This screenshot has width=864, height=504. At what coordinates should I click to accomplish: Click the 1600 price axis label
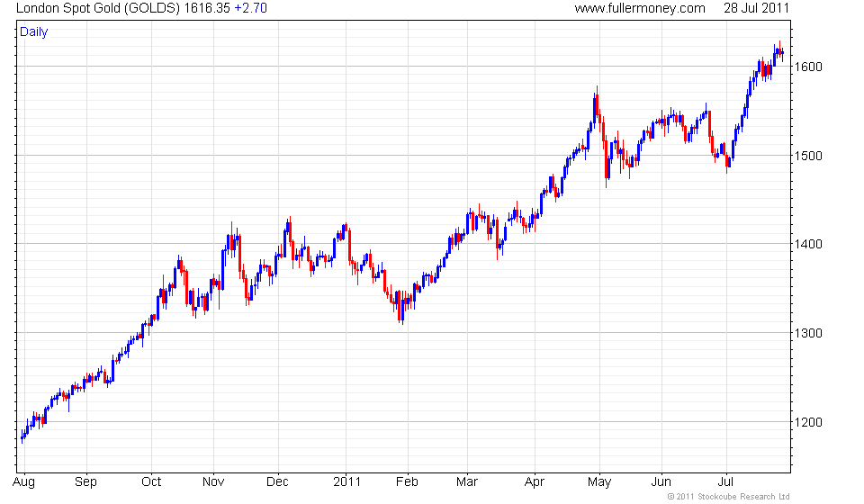[x=808, y=67]
